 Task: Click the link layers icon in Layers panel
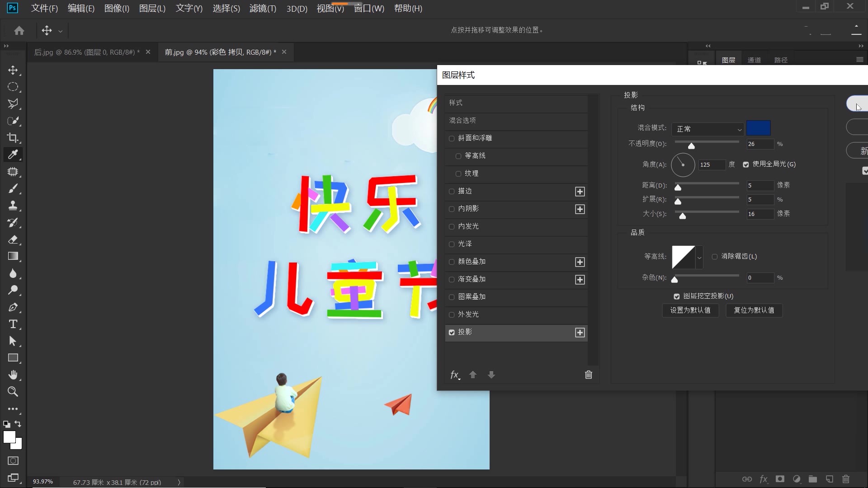[747, 479]
